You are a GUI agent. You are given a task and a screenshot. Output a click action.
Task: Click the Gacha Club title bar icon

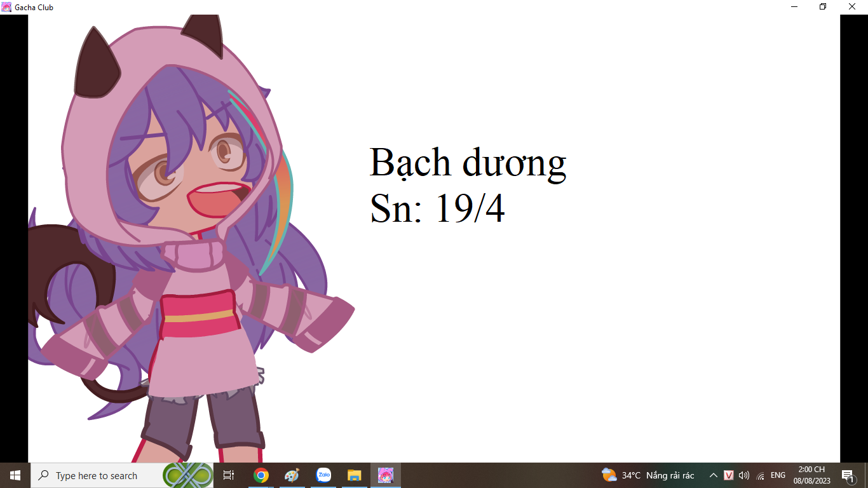(x=6, y=7)
